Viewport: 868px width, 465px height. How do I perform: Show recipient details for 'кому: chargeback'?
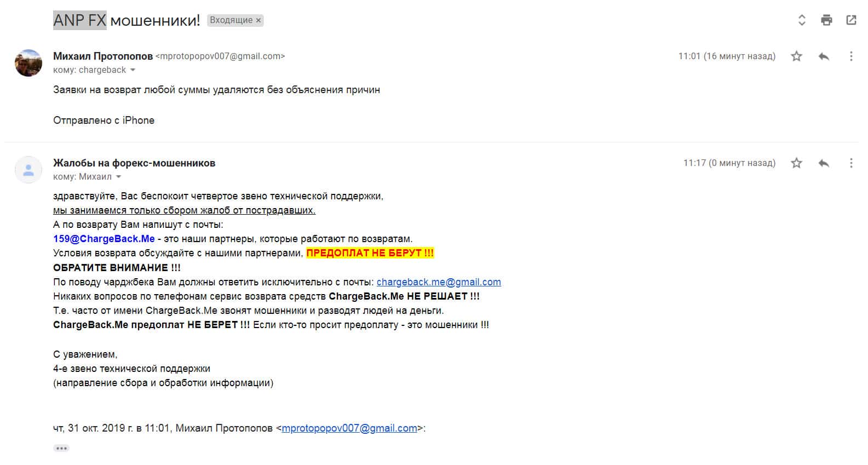pos(133,70)
